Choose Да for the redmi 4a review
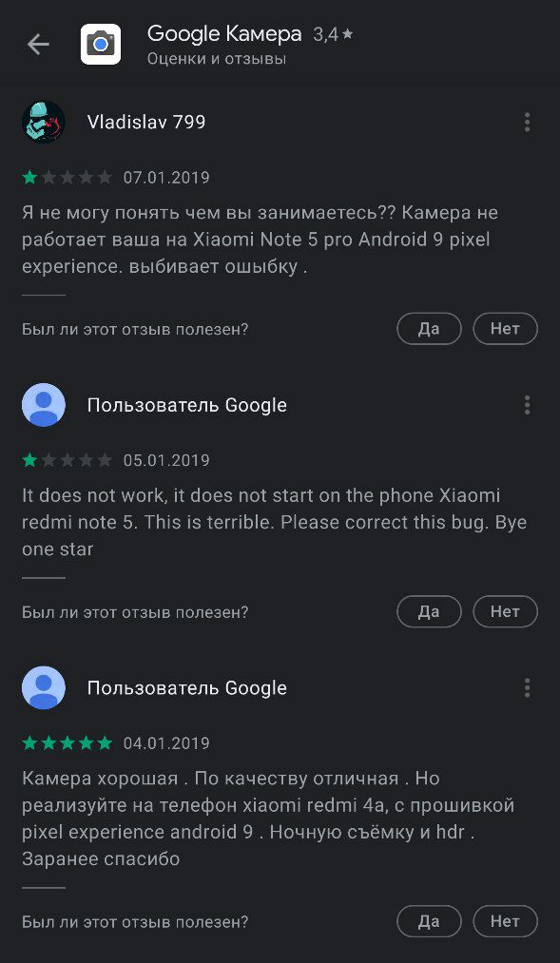The width and height of the screenshot is (560, 963). point(429,921)
